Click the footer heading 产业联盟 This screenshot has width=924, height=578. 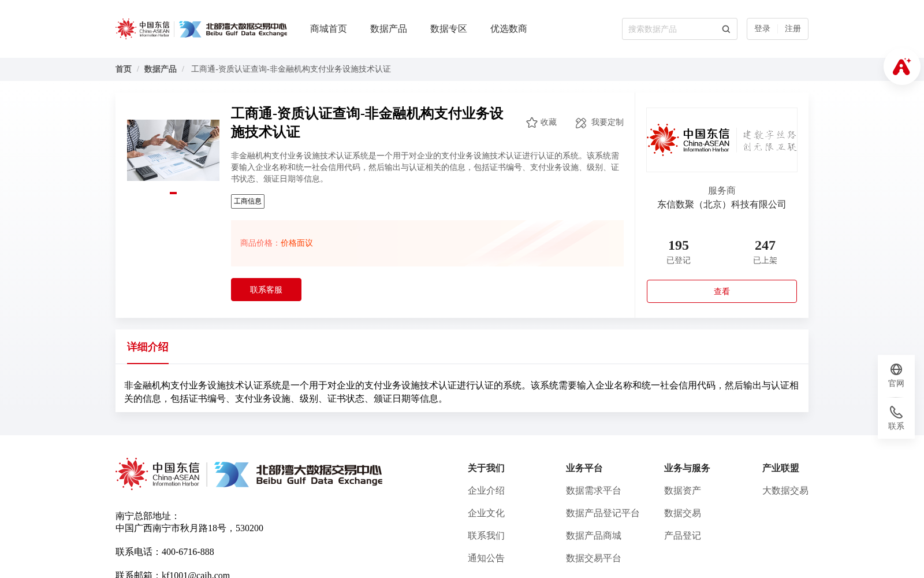(781, 468)
